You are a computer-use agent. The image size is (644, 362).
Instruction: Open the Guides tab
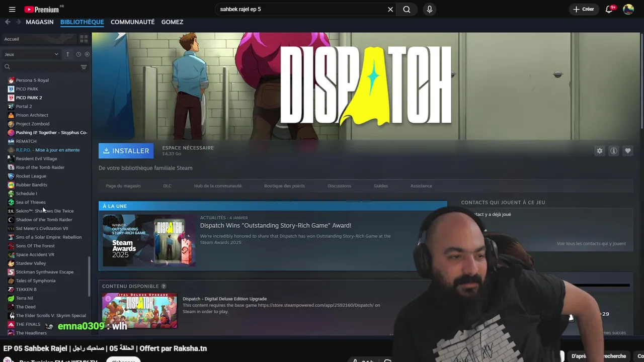click(381, 186)
